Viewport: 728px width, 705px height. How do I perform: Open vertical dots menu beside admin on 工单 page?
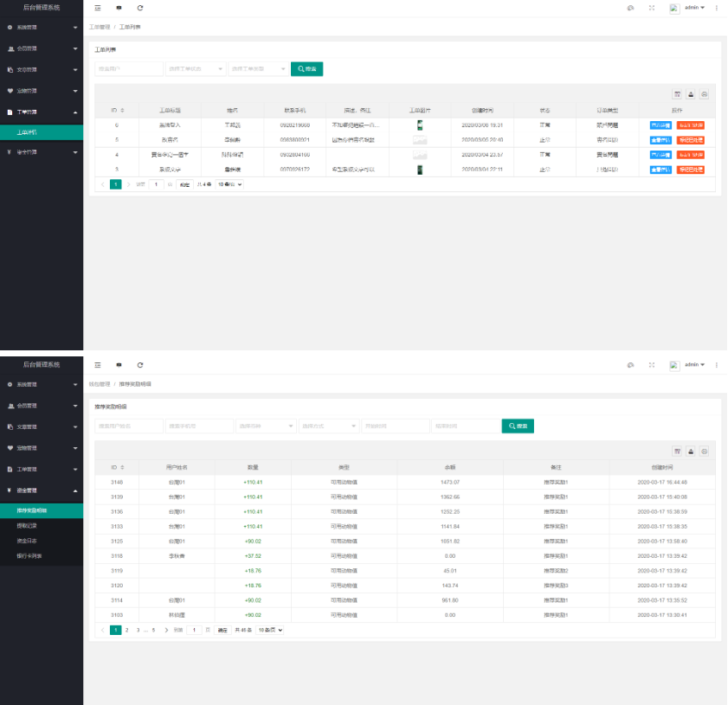716,8
